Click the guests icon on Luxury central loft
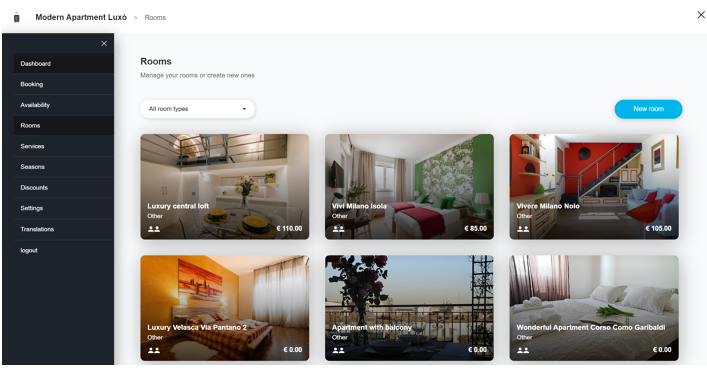Image resolution: width=707 pixels, height=377 pixels. pyautogui.click(x=154, y=229)
